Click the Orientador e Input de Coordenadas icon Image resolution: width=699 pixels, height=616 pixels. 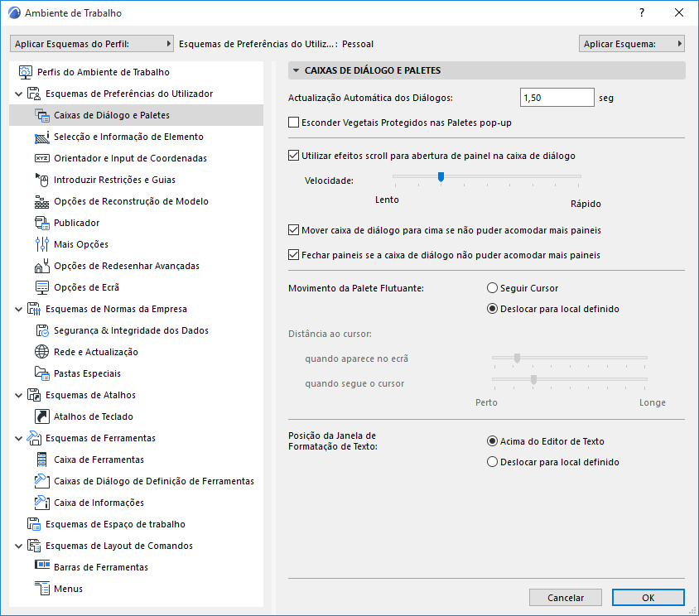[x=42, y=158]
